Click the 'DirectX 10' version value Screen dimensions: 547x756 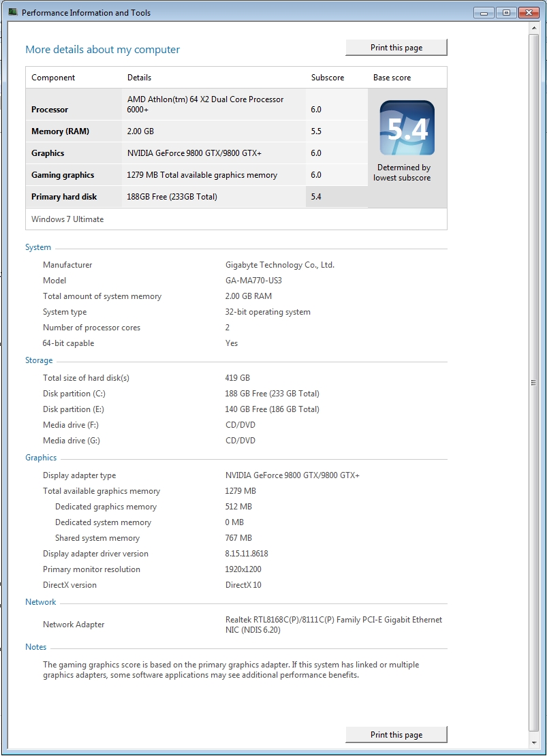(x=243, y=585)
